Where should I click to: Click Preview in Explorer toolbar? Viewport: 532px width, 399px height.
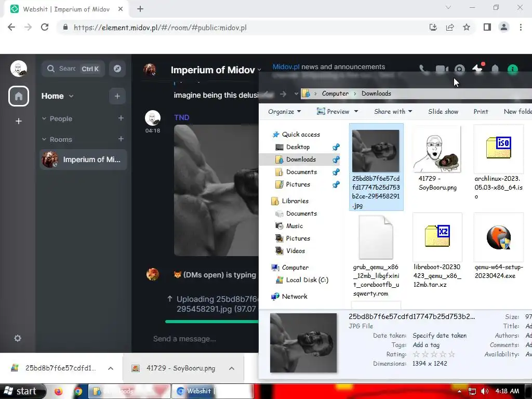tap(333, 112)
